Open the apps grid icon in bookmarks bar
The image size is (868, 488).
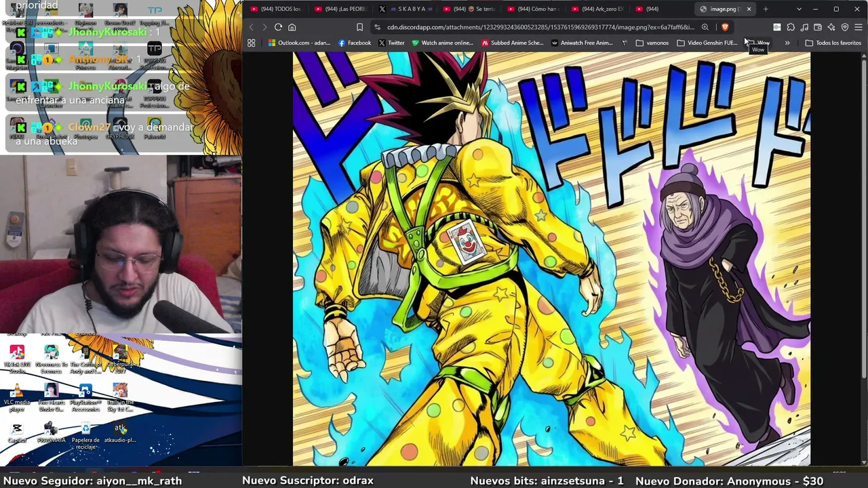(251, 43)
